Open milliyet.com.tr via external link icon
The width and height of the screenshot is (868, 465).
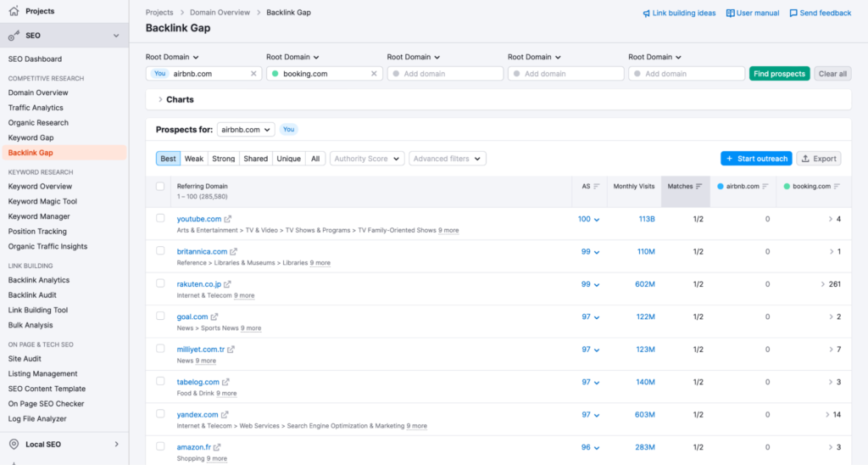231,350
